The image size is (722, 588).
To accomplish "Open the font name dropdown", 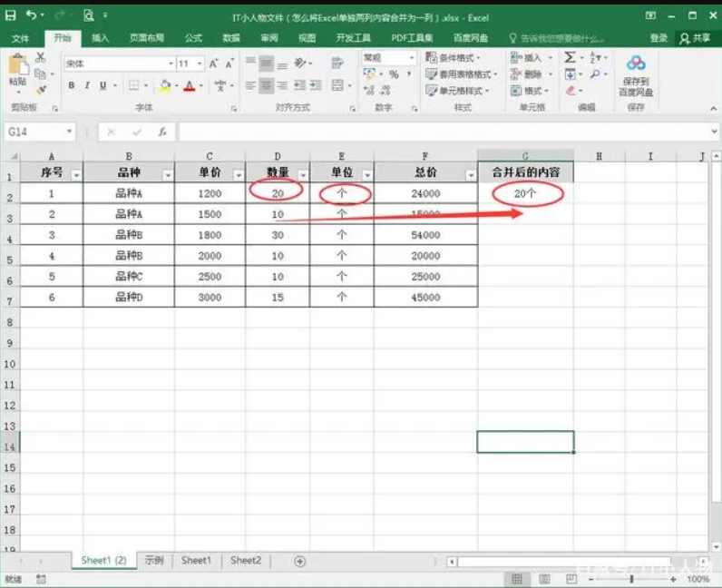I will [171, 64].
